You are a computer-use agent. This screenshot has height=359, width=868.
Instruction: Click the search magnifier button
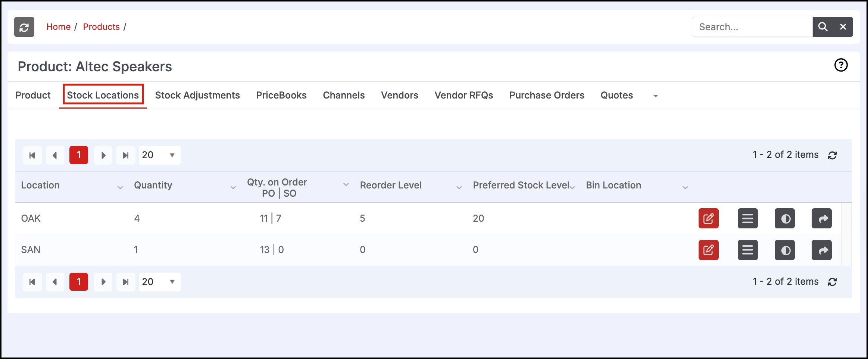(x=823, y=27)
